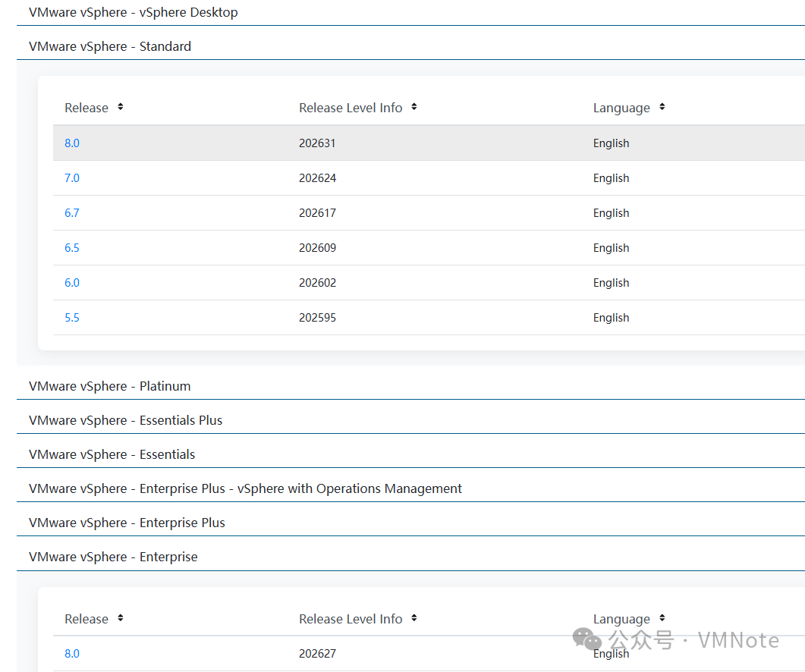Viewport: 805px width, 672px height.
Task: Click Release header in Enterprise table
Action: tap(86, 619)
